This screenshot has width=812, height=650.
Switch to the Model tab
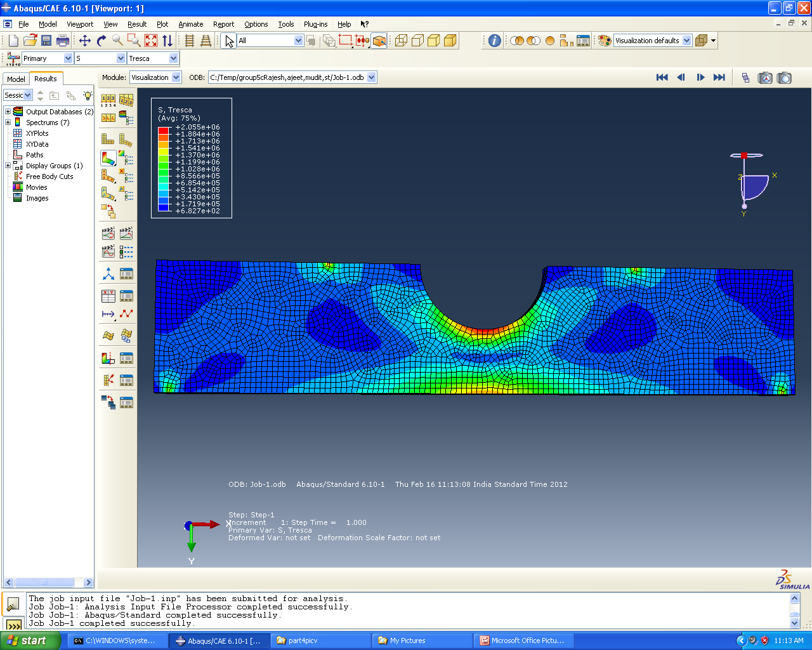point(16,79)
